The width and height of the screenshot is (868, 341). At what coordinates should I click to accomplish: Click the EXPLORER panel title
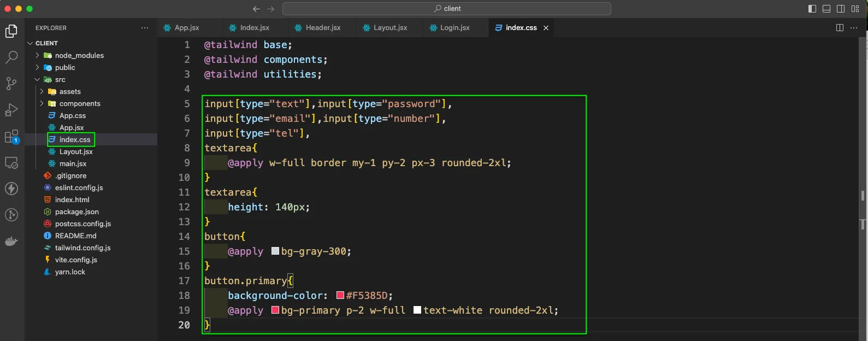point(51,28)
